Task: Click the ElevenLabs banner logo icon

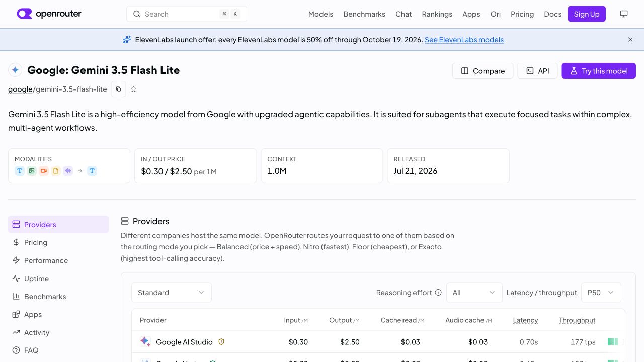Action: [127, 39]
